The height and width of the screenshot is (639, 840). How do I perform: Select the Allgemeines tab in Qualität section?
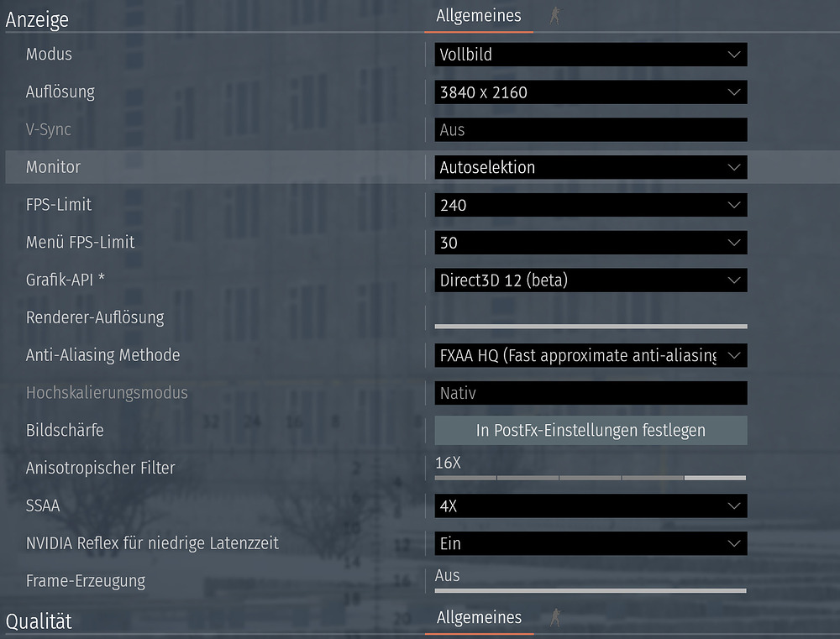pos(479,617)
